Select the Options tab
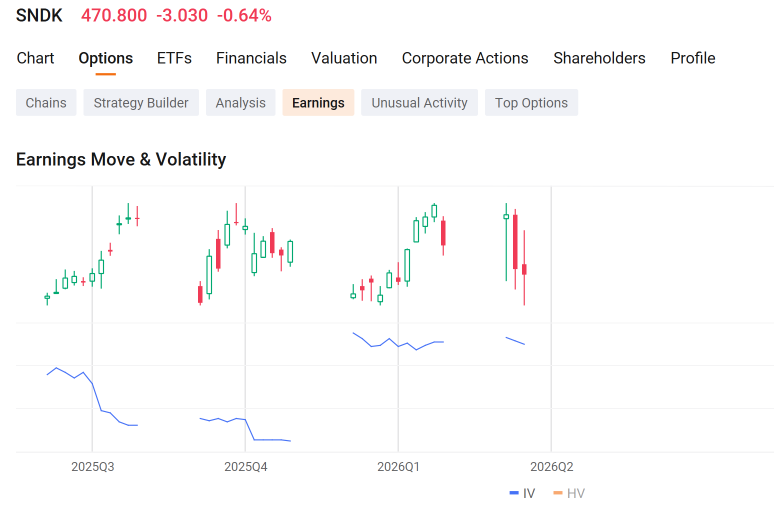The width and height of the screenshot is (774, 513). 106,58
